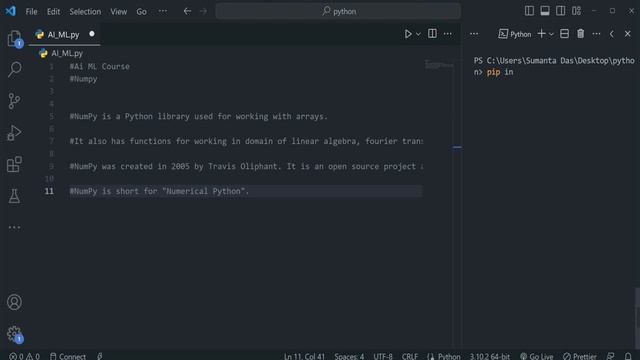640x360 pixels.
Task: Open the VS Code logo application menu
Action: (x=11, y=11)
